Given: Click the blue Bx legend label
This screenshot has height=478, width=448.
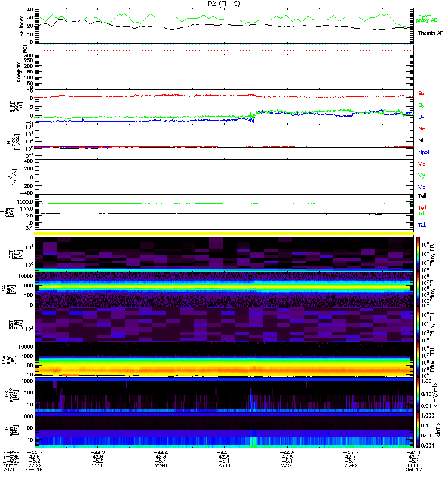Looking at the screenshot, I should (x=421, y=117).
